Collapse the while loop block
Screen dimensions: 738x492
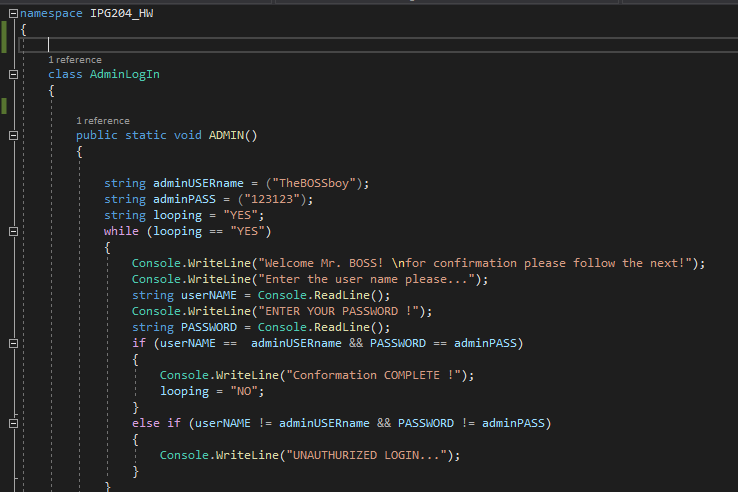click(13, 232)
